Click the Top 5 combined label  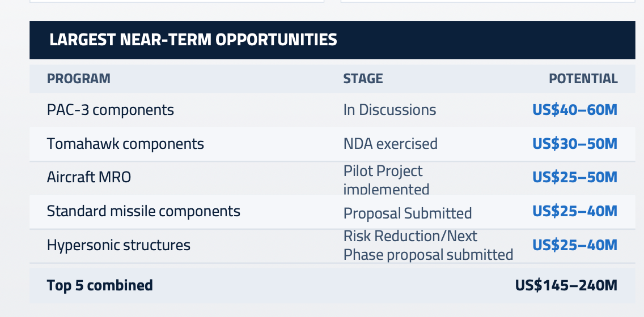(x=100, y=285)
